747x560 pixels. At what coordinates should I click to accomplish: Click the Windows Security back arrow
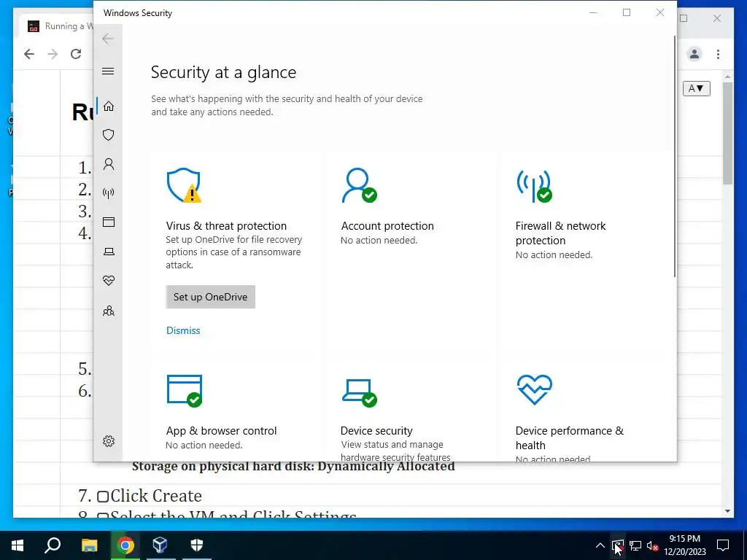(x=108, y=39)
